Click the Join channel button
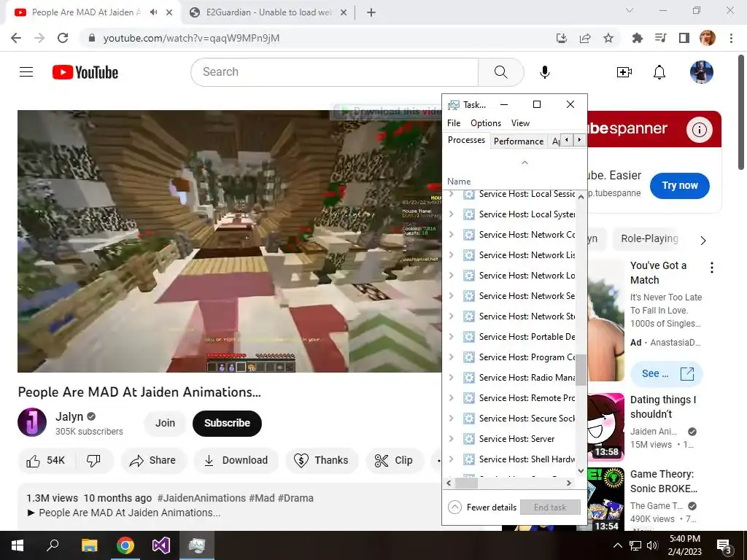 [165, 423]
